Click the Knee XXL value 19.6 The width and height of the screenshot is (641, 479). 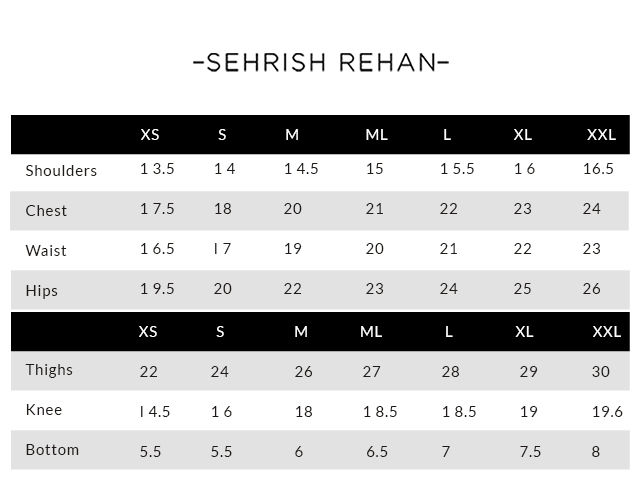tap(607, 411)
